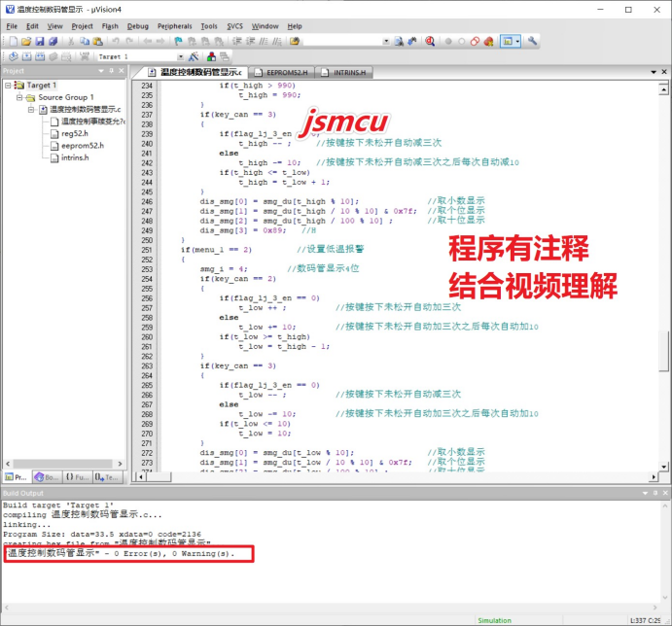Open the Peripherals menu
Image resolution: width=672 pixels, height=626 pixels.
tap(174, 26)
